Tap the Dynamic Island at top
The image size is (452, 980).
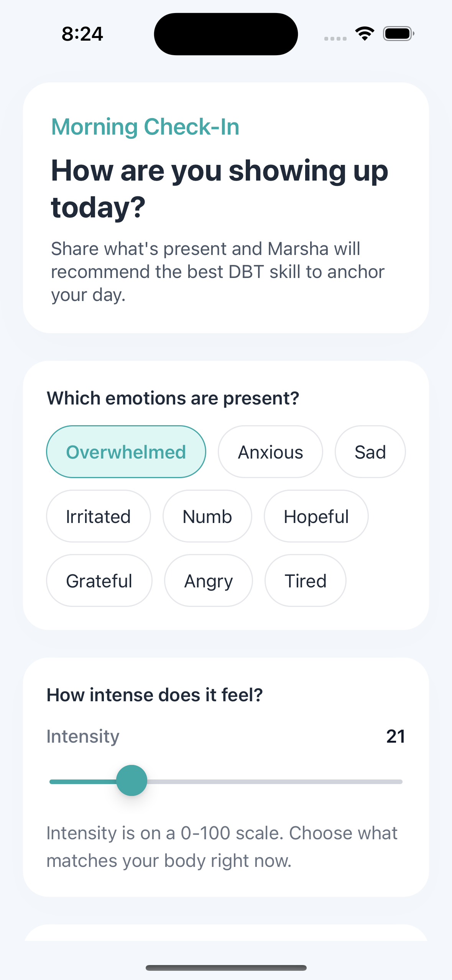point(226,34)
